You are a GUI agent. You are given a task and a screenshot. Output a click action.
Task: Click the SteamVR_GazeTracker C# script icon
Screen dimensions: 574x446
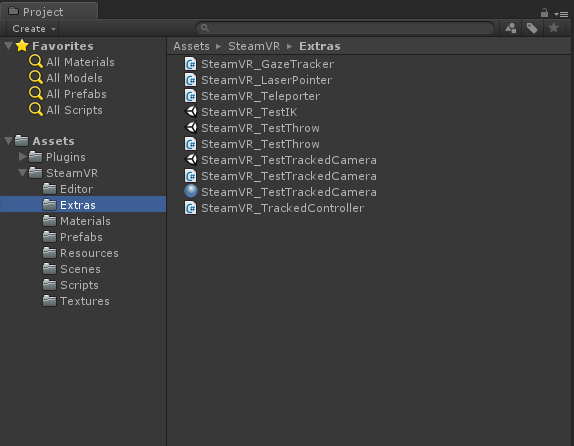[190, 64]
